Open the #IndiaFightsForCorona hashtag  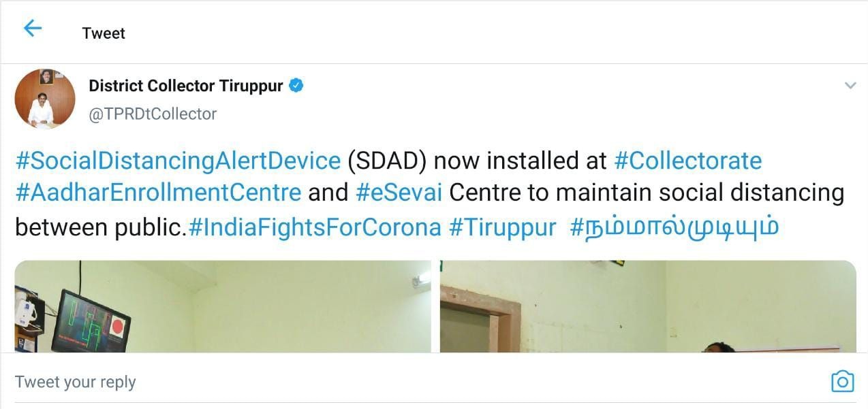click(x=315, y=227)
